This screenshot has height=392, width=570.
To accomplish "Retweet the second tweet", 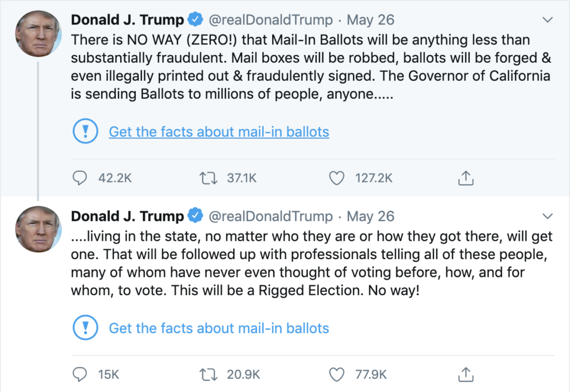I will 208,374.
